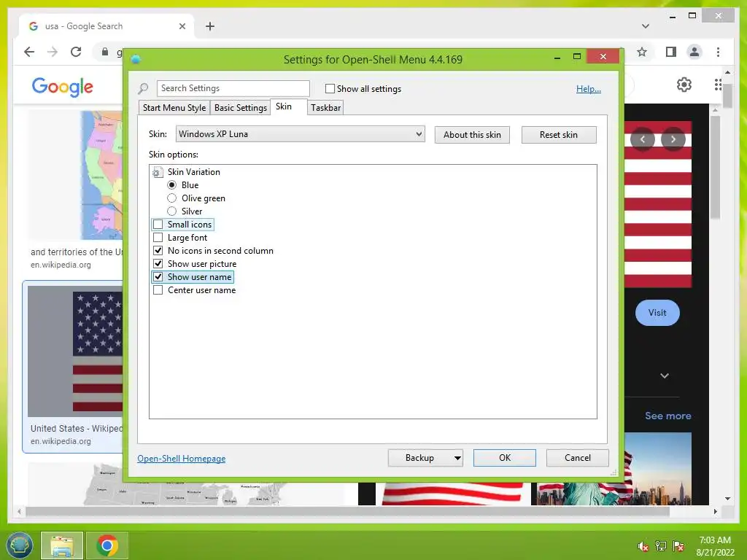Viewport: 747px width, 560px height.
Task: Open File Explorer from the taskbar
Action: [x=62, y=545]
